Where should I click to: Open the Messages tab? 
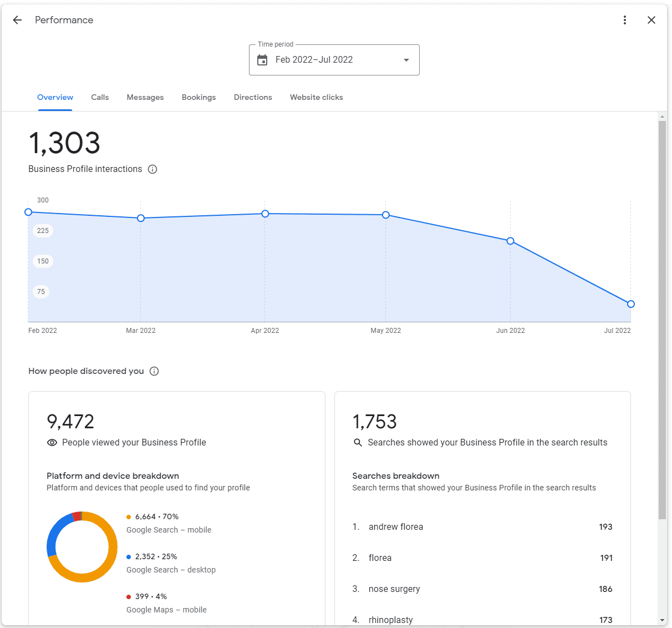click(x=145, y=97)
